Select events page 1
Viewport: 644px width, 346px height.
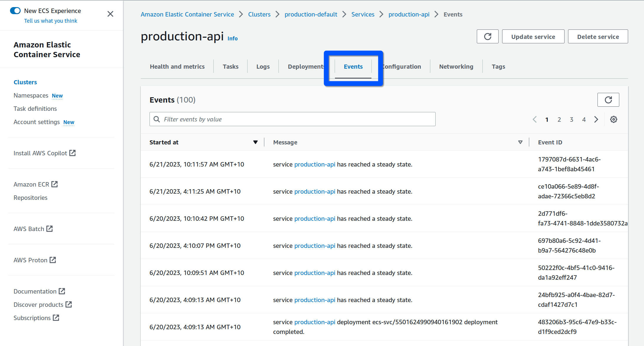[547, 119]
